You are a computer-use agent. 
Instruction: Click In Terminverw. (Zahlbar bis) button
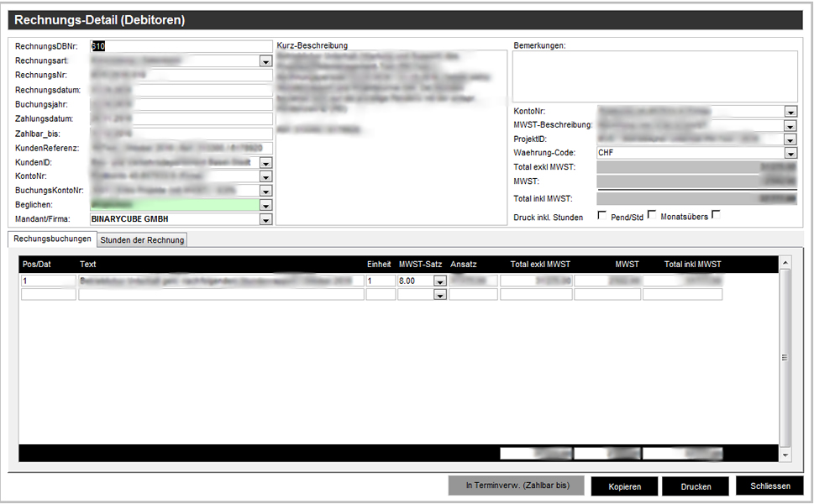(x=517, y=486)
